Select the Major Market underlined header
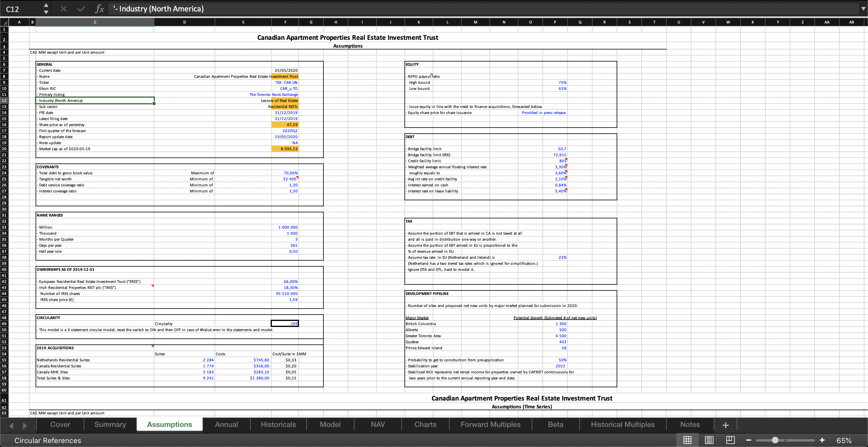This screenshot has height=447, width=868. tap(417, 318)
